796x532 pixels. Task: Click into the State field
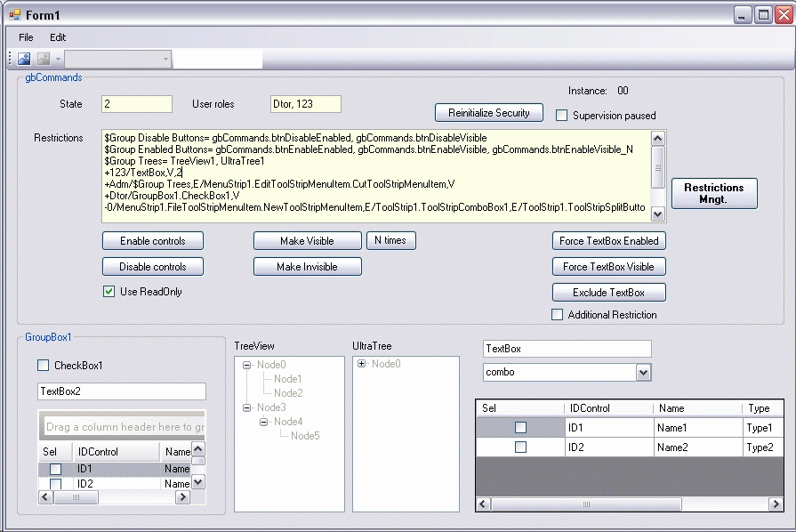[137, 104]
